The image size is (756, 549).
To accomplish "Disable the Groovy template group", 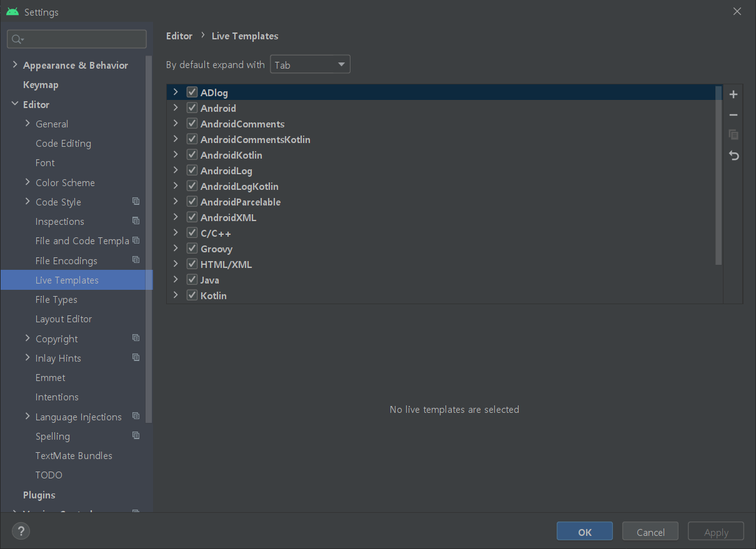I will coord(192,249).
